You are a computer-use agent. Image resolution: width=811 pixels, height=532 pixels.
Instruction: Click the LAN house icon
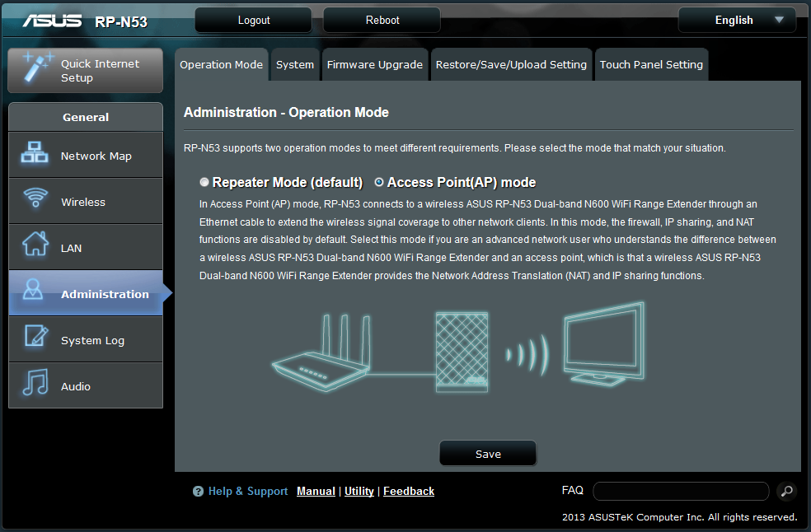click(35, 246)
